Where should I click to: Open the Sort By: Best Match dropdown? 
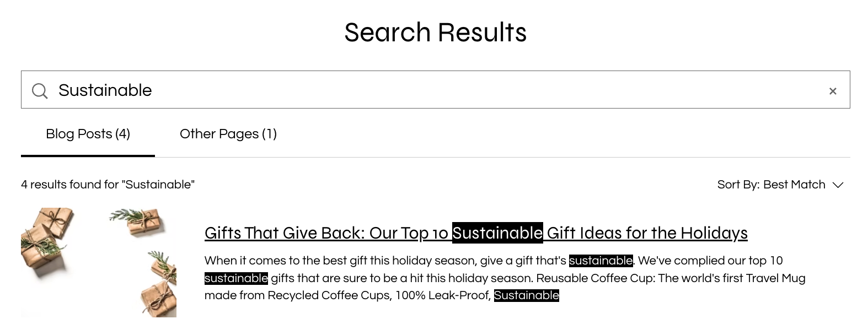[x=771, y=185]
